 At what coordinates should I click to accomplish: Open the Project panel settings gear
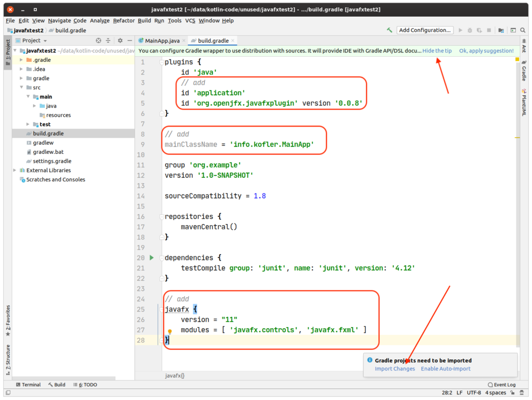pyautogui.click(x=119, y=40)
